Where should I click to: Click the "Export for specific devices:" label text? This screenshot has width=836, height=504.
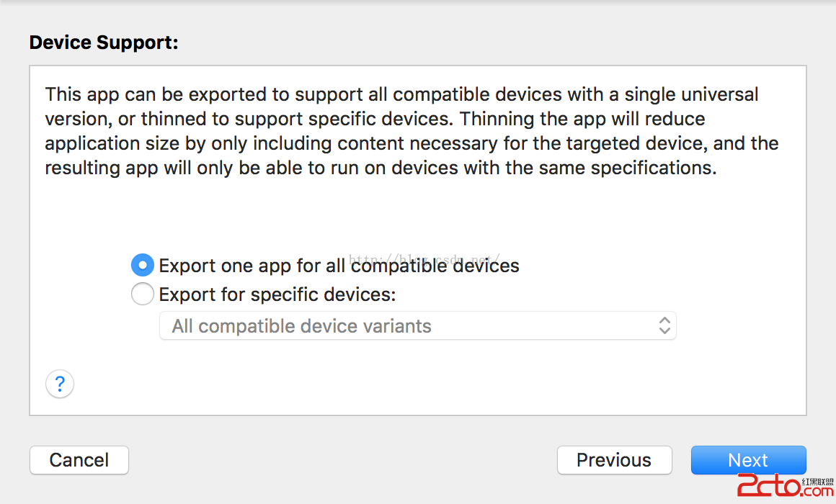pos(277,295)
